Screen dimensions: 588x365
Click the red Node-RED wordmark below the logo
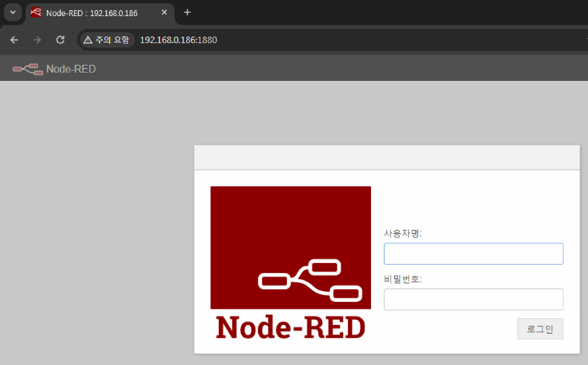[291, 327]
